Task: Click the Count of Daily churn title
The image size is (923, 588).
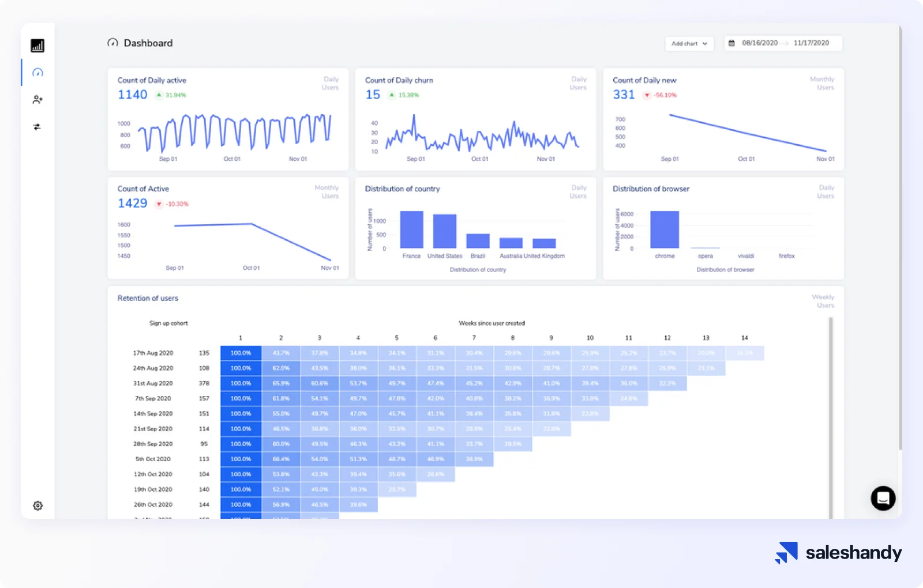Action: tap(399, 80)
